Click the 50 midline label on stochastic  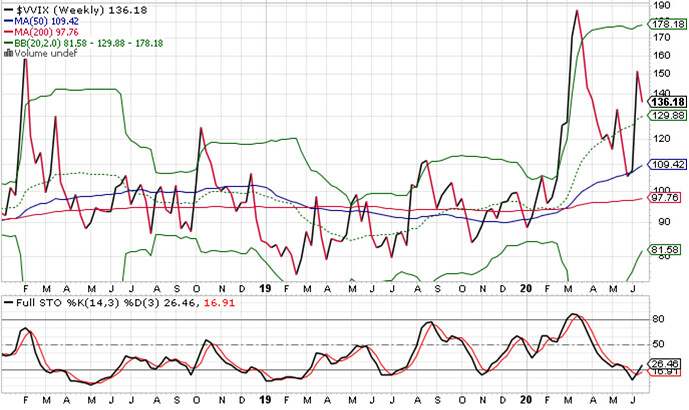(x=658, y=344)
